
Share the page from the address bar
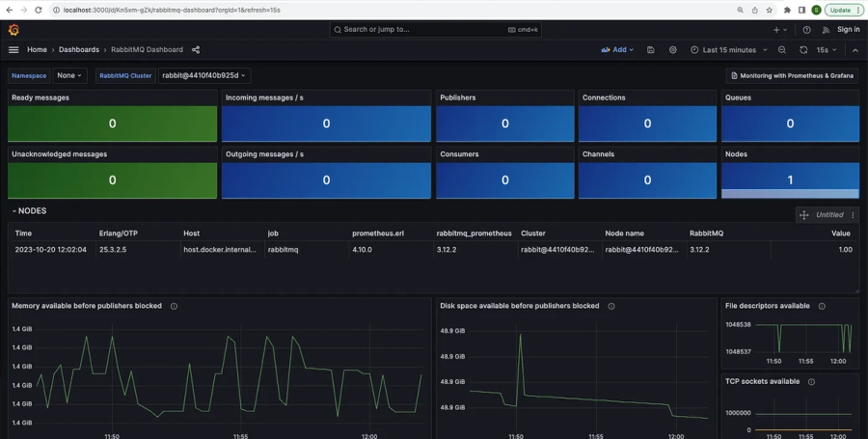[754, 10]
